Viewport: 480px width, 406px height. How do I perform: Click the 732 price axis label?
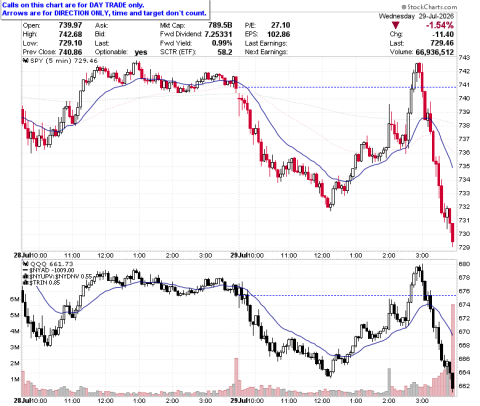464,207
